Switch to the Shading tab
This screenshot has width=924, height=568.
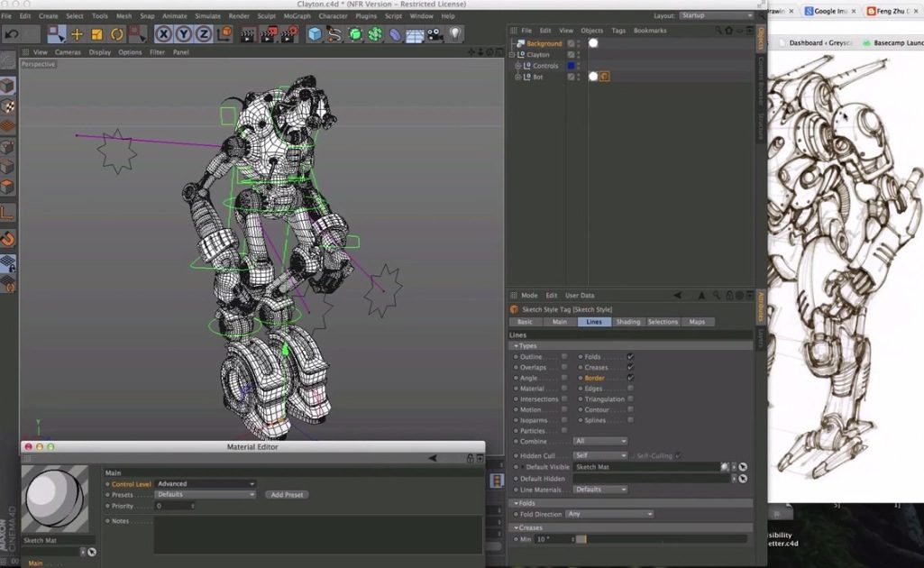point(628,322)
